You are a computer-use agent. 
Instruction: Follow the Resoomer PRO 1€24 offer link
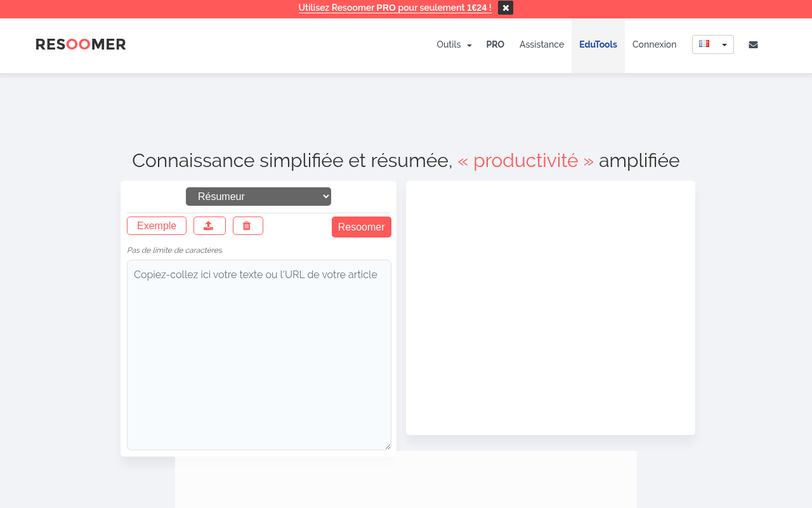tap(395, 8)
